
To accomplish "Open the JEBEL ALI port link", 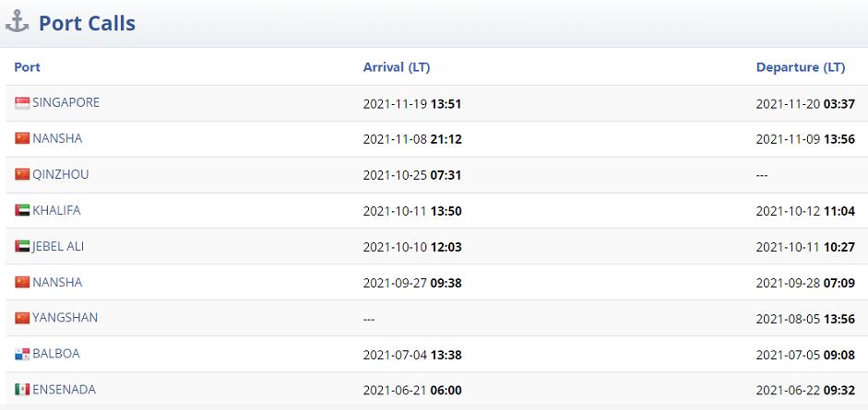I will 58,246.
